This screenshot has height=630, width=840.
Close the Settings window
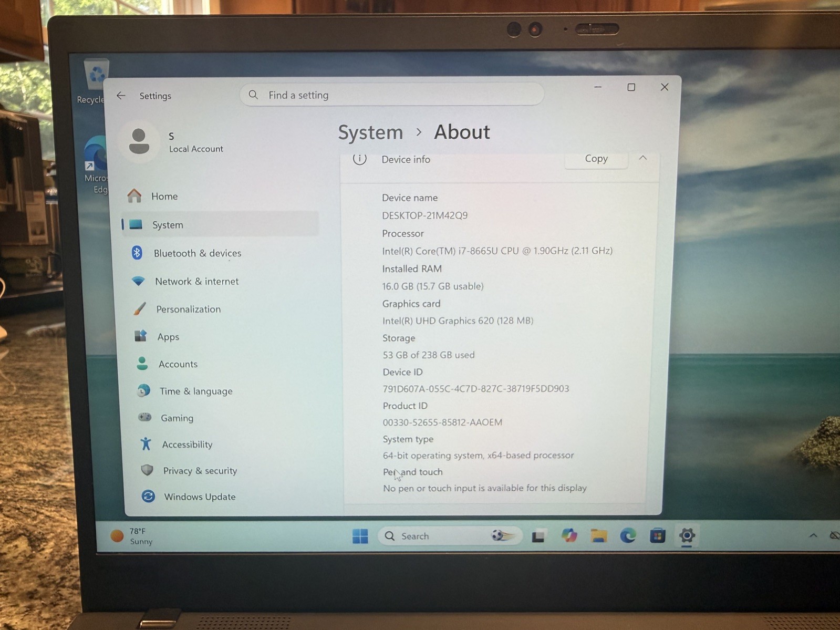click(x=664, y=87)
